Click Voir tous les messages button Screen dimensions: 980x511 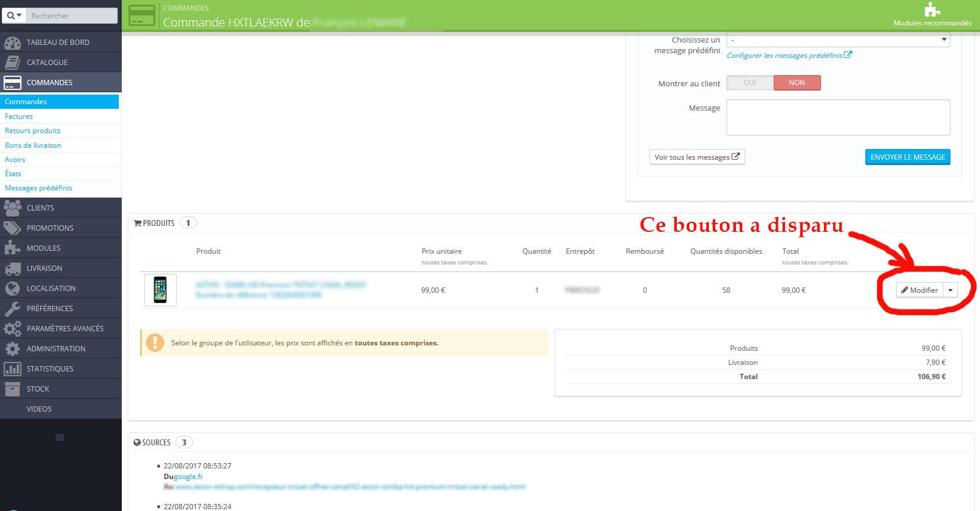(697, 157)
